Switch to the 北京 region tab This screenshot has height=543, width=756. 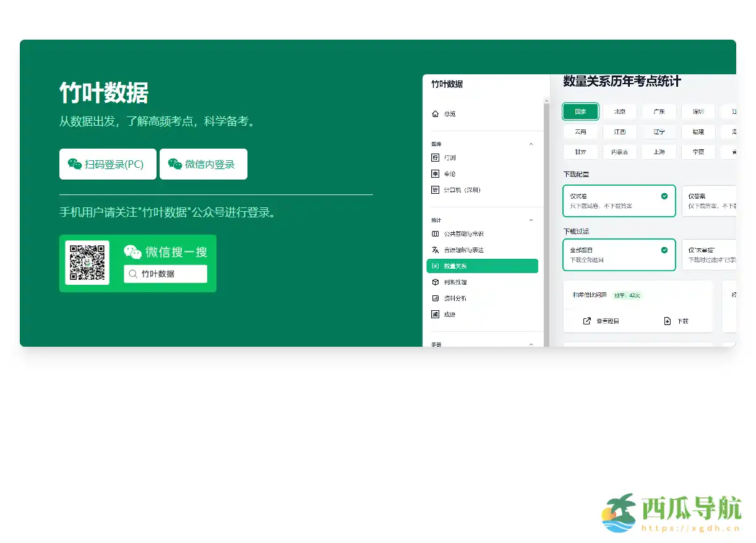[619, 111]
